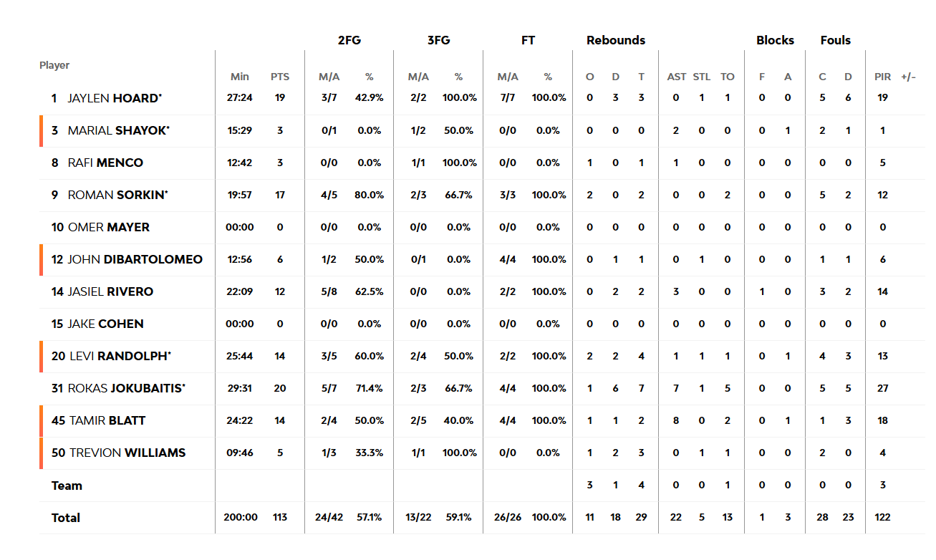This screenshot has width=936, height=560.
Task: Open Jasiel Rivero's profile
Action: 110,291
